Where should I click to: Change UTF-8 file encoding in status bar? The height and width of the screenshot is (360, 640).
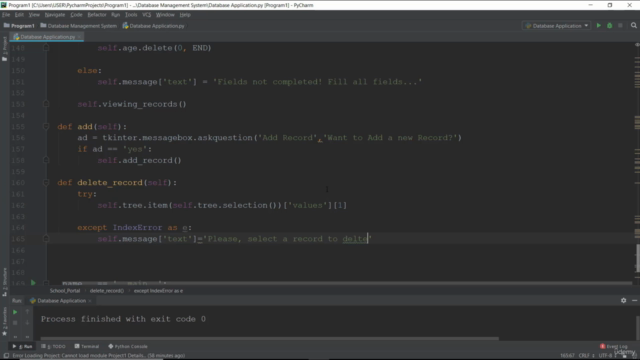point(606,356)
